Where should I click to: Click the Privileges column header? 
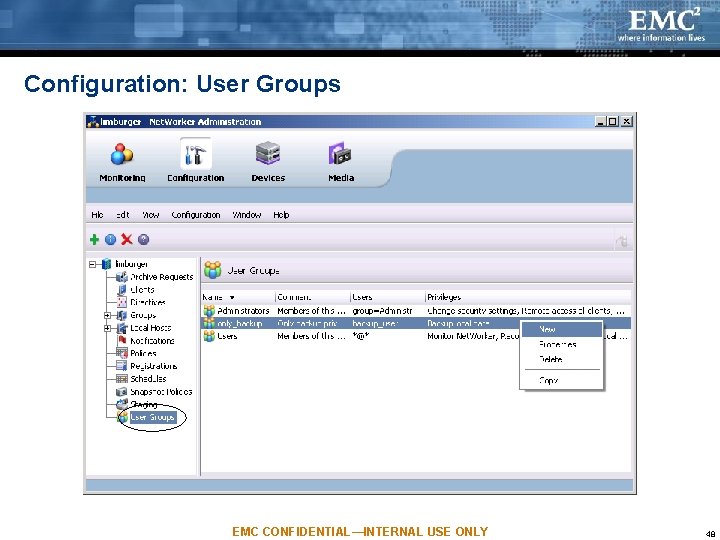528,297
